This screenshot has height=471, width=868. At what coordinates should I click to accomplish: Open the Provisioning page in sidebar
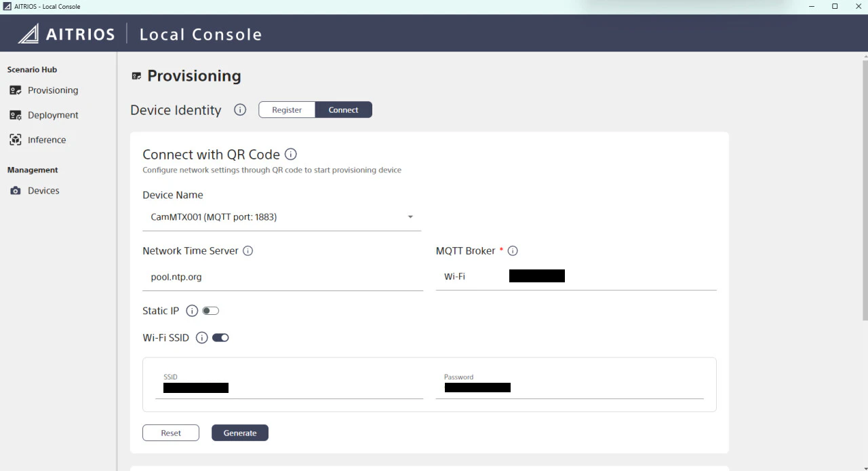tap(53, 90)
